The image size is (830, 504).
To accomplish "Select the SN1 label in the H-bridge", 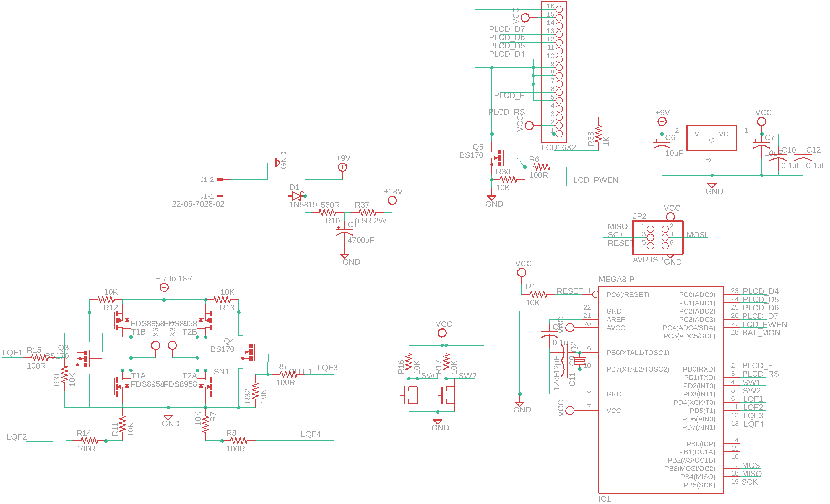I will [221, 372].
